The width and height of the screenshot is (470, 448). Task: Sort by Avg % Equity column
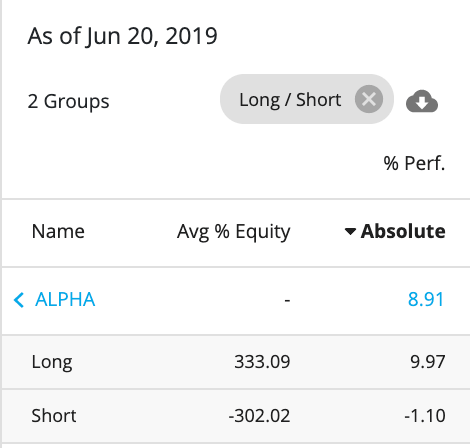tap(234, 231)
